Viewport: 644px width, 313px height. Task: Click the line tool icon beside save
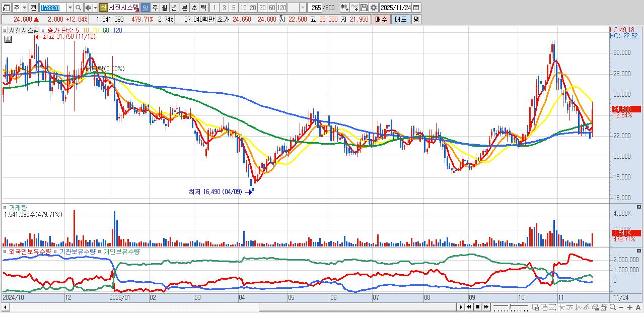pos(354,8)
